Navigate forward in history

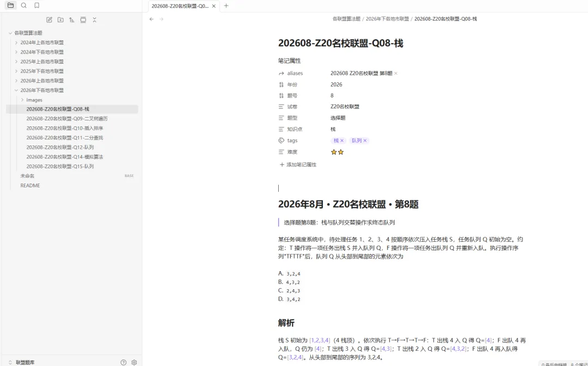coord(162,19)
